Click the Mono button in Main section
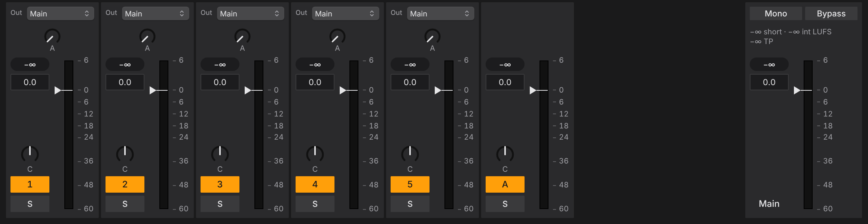Screen dimensions: 868x224 click(x=776, y=13)
